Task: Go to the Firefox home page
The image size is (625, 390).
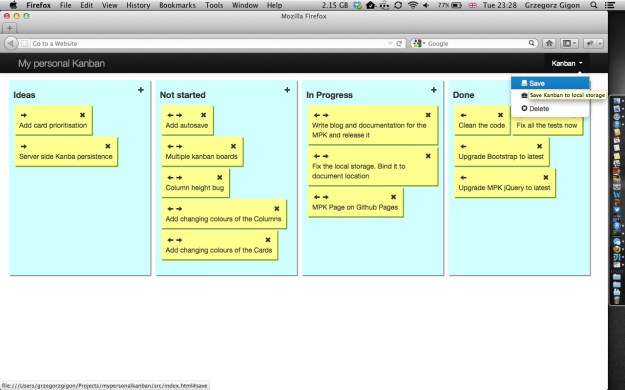Action: coord(549,43)
